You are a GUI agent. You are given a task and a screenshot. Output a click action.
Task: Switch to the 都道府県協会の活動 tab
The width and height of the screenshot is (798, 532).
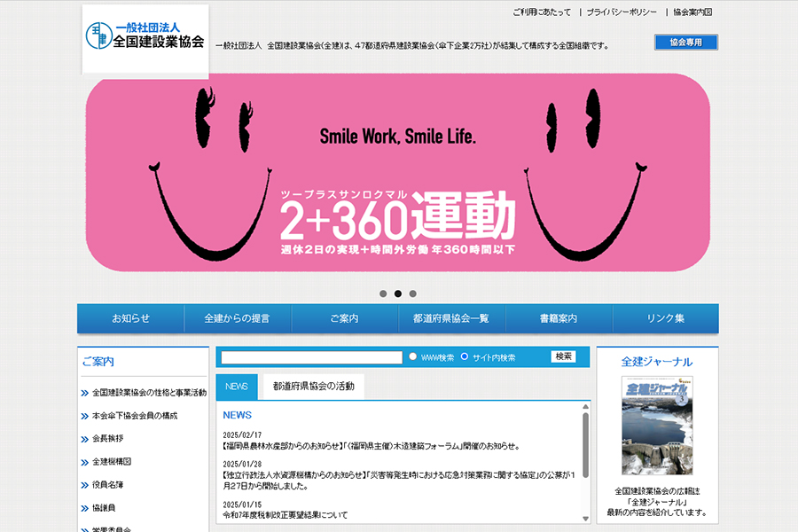point(313,387)
